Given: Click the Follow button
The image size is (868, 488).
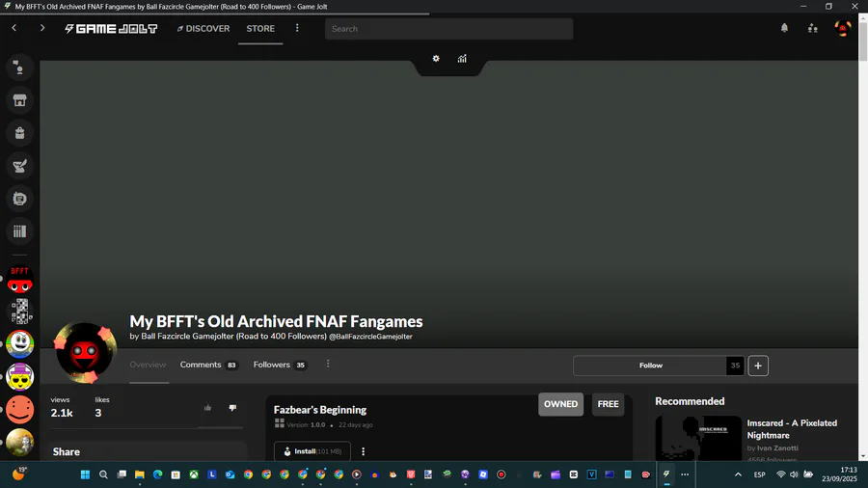Looking at the screenshot, I should pos(650,366).
